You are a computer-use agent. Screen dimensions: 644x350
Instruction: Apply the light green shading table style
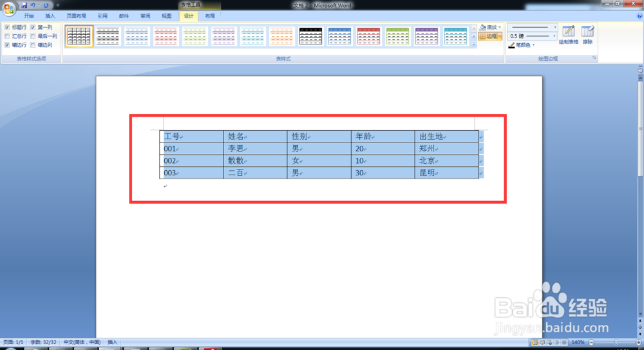point(194,36)
